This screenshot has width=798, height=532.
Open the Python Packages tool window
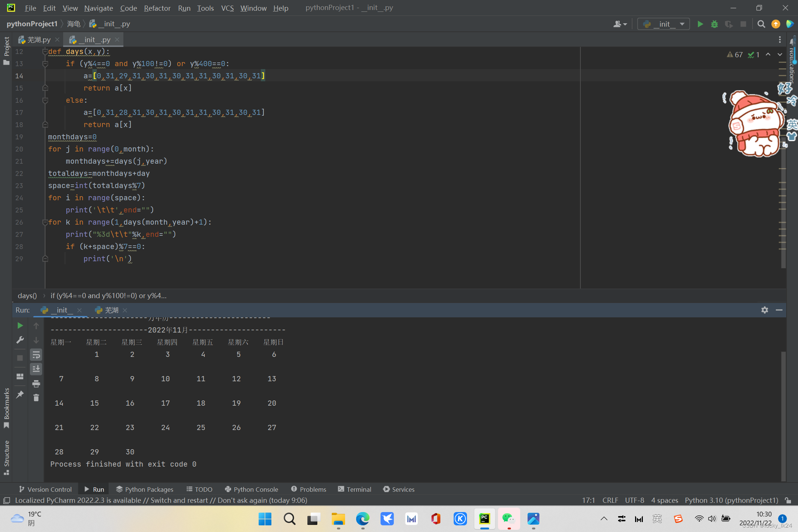(144, 489)
